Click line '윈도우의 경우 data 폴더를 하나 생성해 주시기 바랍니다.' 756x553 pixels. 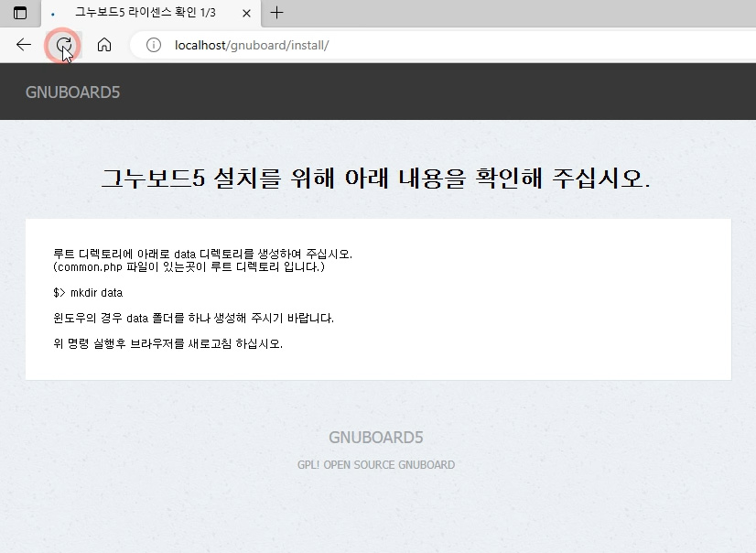pyautogui.click(x=193, y=319)
